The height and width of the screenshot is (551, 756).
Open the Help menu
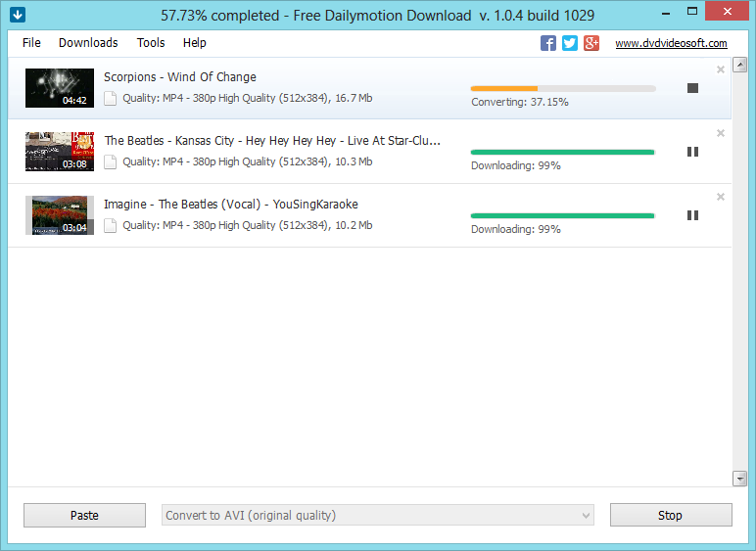194,43
